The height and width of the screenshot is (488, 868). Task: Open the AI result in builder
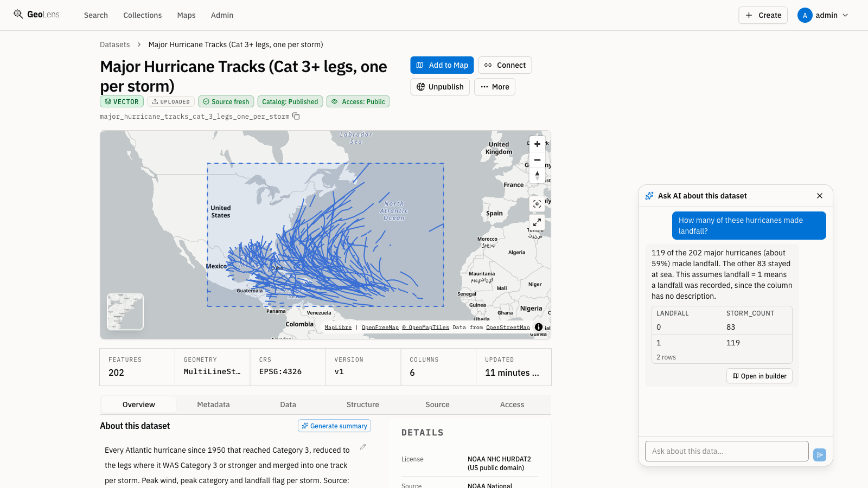pos(759,376)
